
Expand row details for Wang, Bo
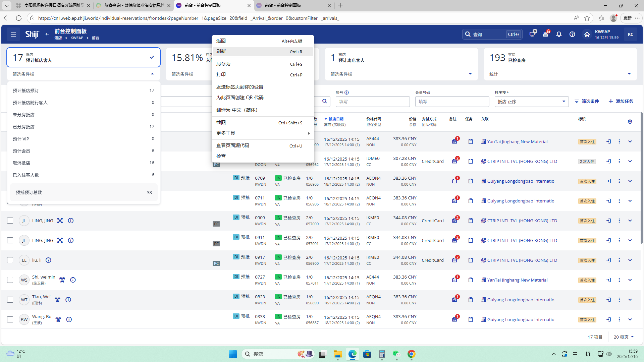630,319
